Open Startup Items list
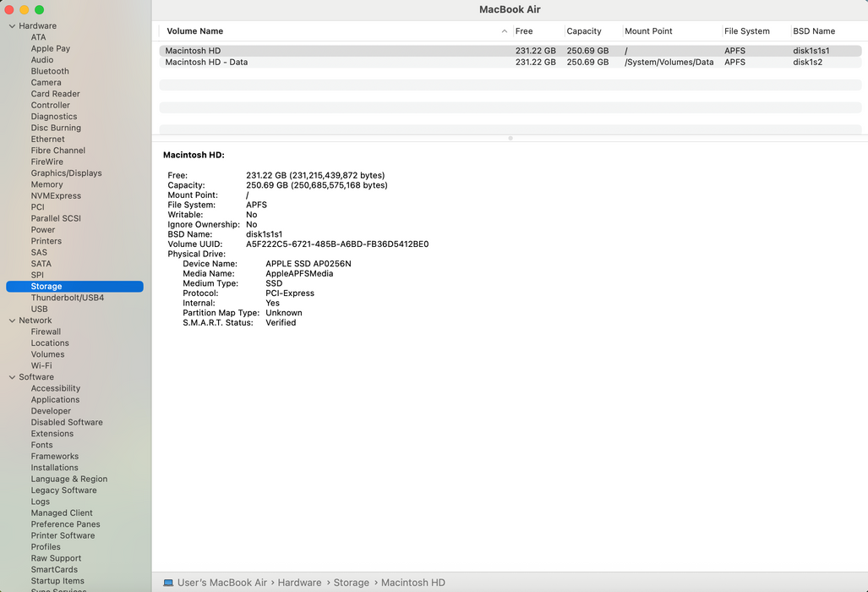 point(57,581)
